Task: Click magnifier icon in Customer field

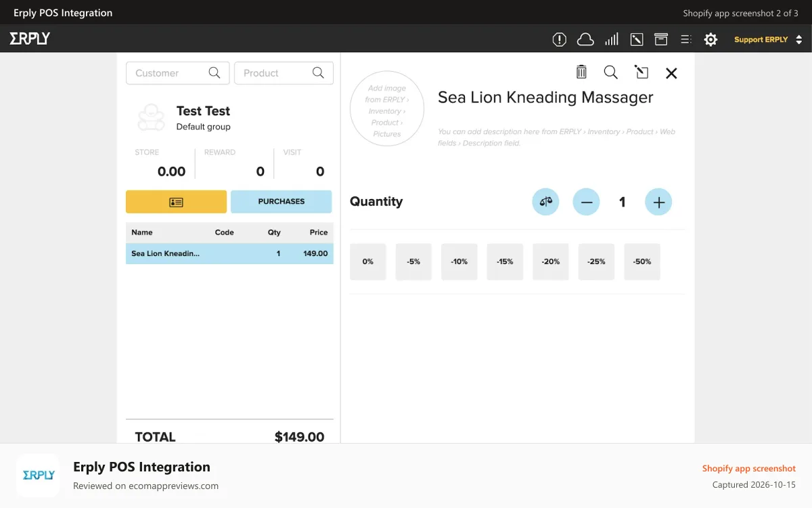Action: [x=215, y=72]
